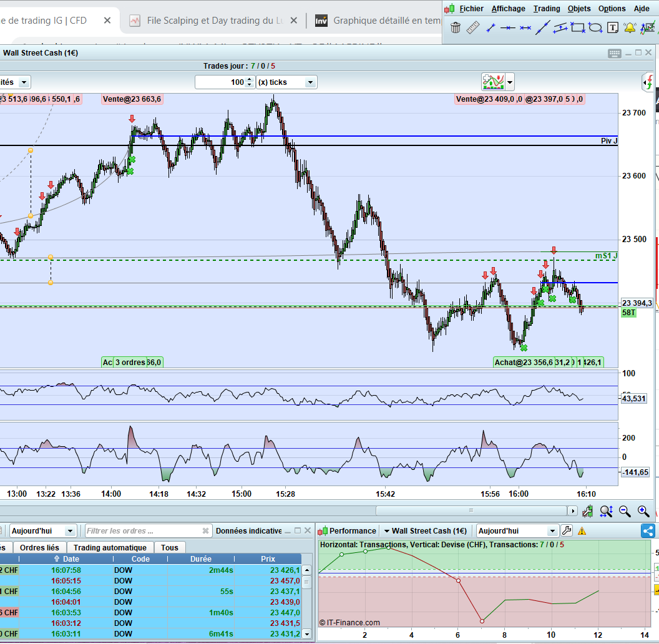The width and height of the screenshot is (659, 644).
Task: Click the blue share button
Action: pos(648,530)
